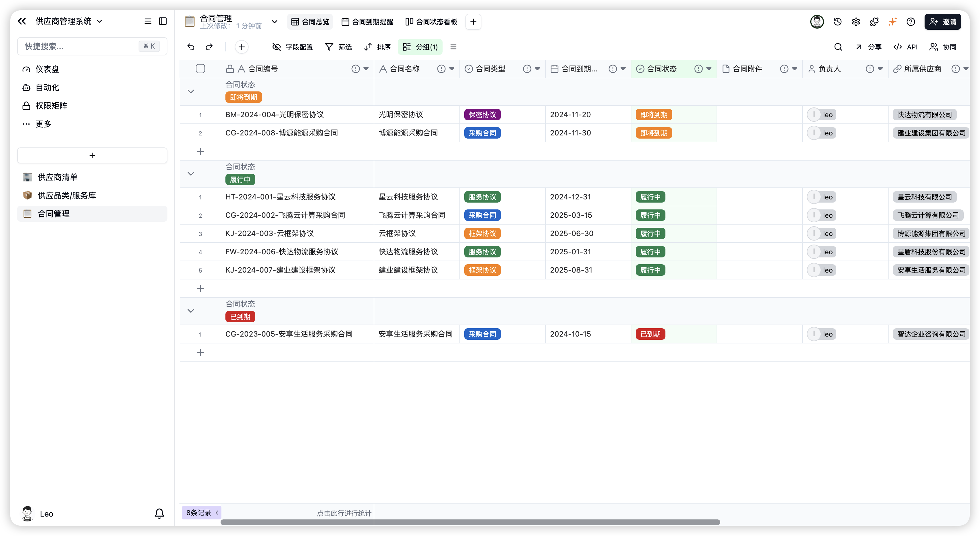Collapse the 已到期 group
Image resolution: width=980 pixels, height=536 pixels.
pos(191,311)
